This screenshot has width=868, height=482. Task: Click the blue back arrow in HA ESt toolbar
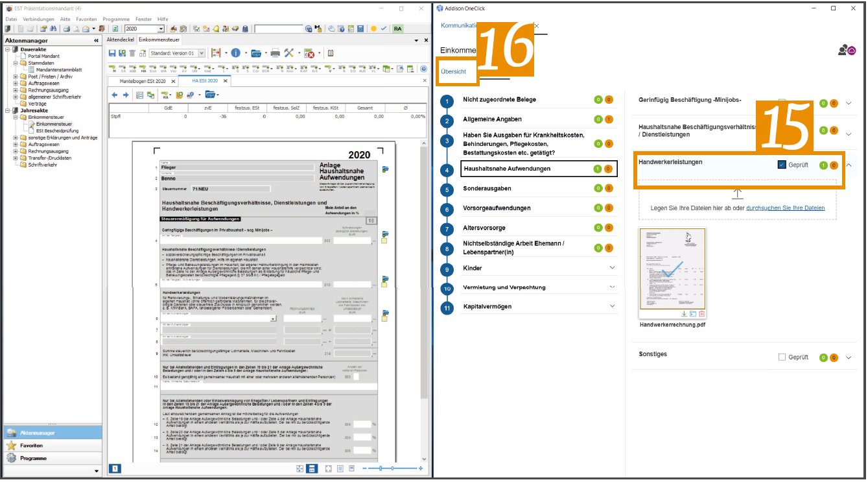pyautogui.click(x=115, y=95)
